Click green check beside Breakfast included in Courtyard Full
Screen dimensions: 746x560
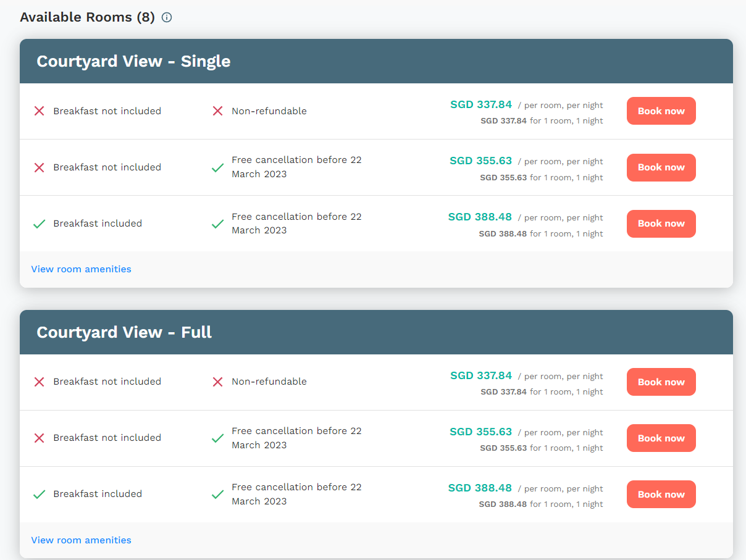[39, 494]
